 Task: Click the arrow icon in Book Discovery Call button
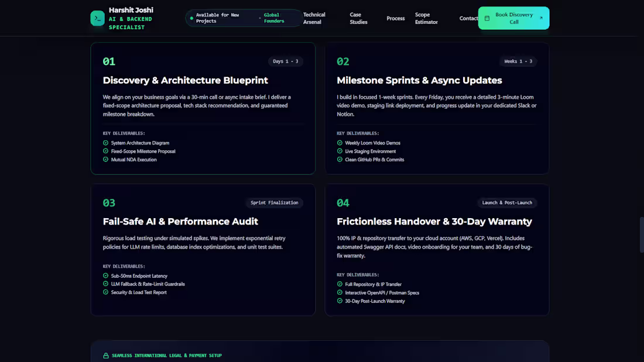(541, 18)
